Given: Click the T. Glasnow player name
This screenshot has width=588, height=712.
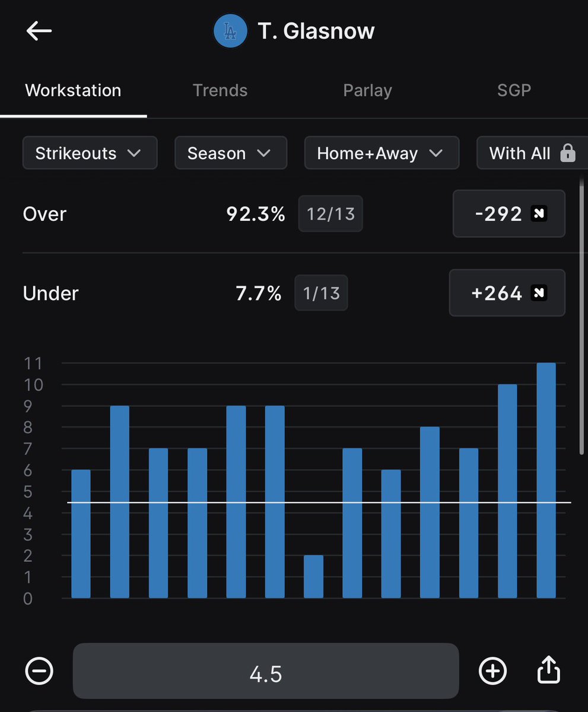Looking at the screenshot, I should coord(316,31).
